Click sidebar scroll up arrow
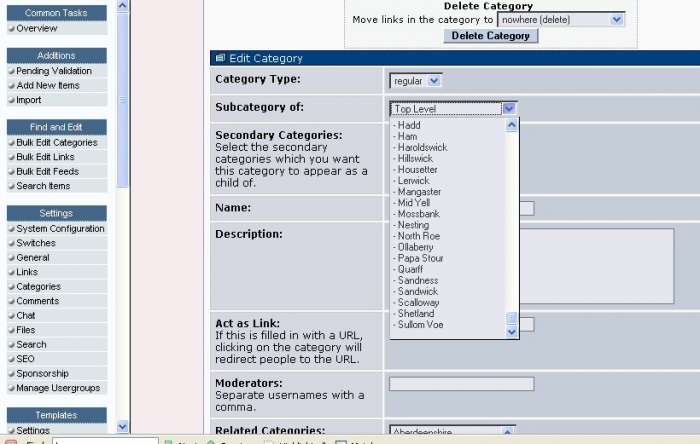Viewport: 700px width, 444px height. (x=122, y=6)
